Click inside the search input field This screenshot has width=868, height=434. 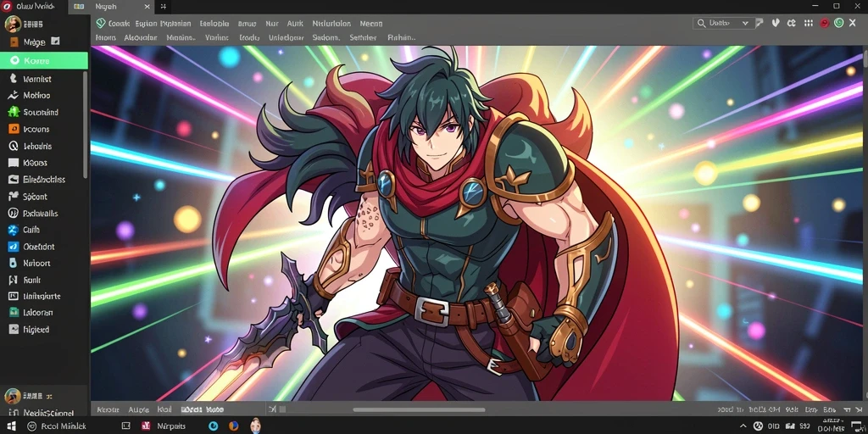[723, 23]
